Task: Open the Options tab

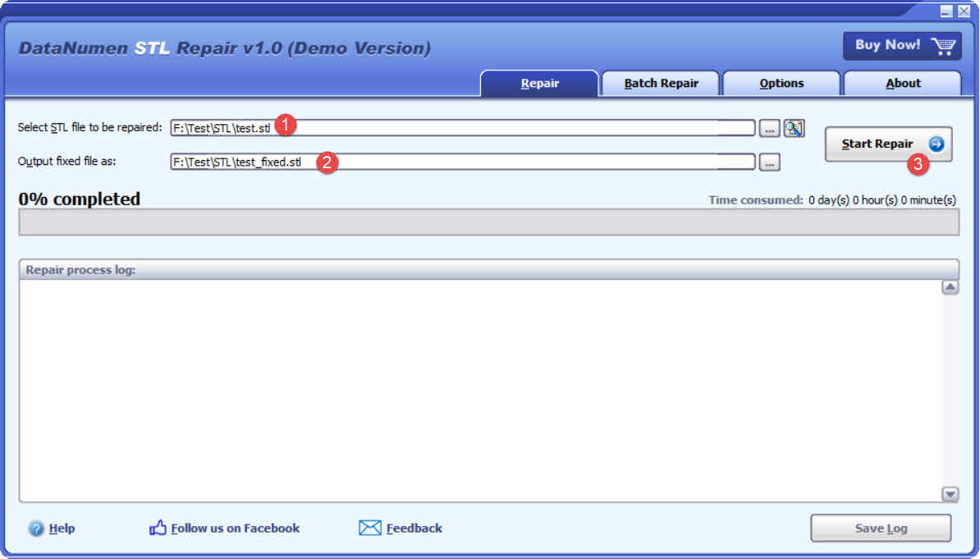Action: point(781,83)
